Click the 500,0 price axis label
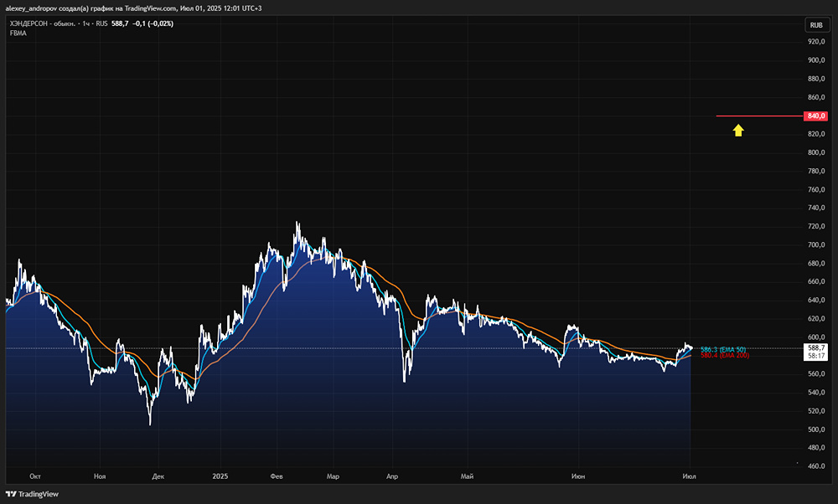Screen dimensions: 838x504 (816, 429)
